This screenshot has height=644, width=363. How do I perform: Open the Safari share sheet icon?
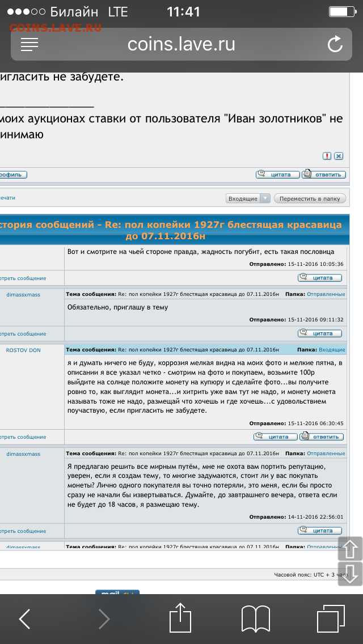click(180, 617)
